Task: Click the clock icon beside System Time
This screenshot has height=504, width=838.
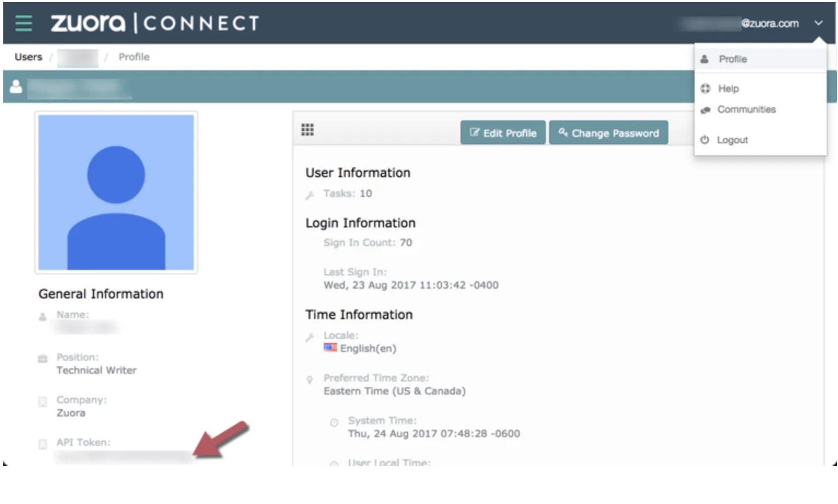Action: (334, 422)
